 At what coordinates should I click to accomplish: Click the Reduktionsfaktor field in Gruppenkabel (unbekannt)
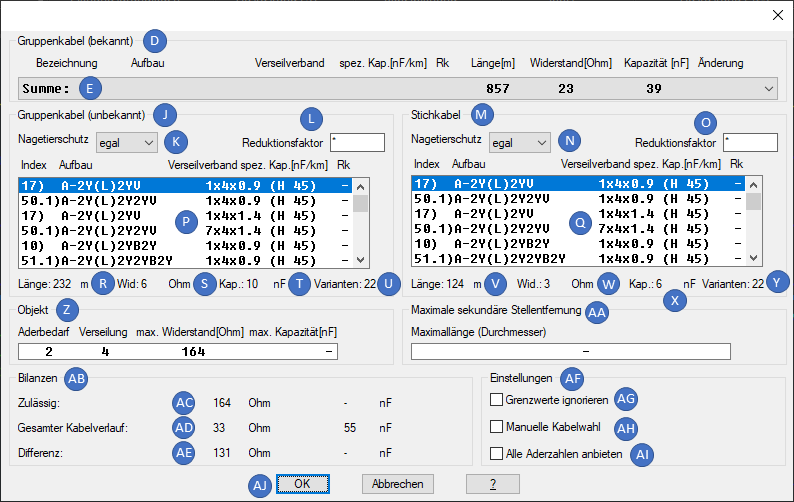(x=358, y=142)
